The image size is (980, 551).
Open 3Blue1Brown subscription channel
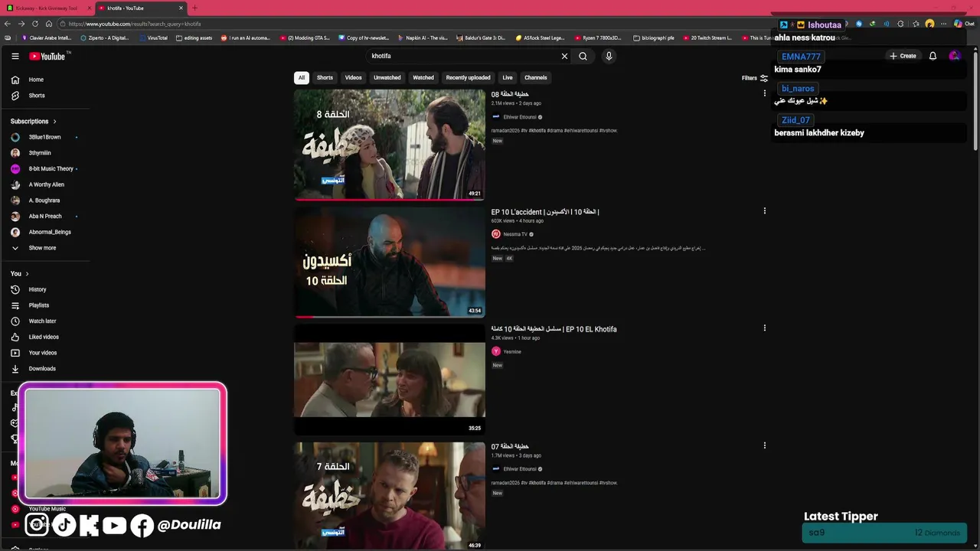pyautogui.click(x=44, y=137)
